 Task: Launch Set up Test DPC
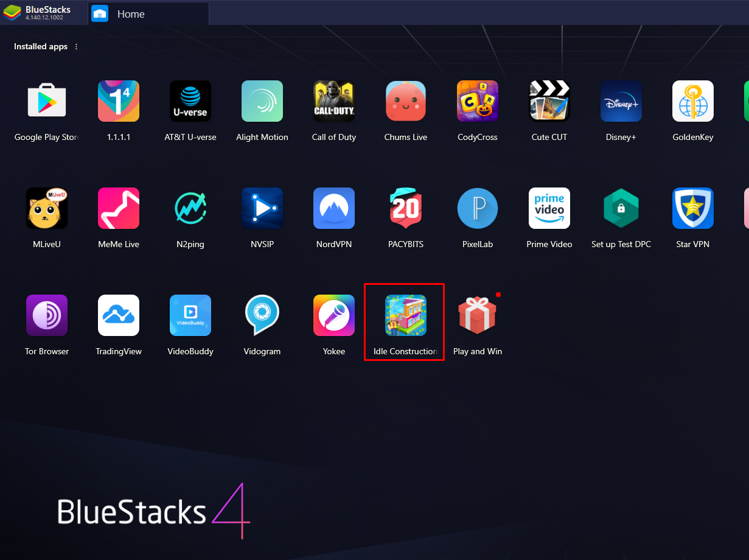[621, 208]
